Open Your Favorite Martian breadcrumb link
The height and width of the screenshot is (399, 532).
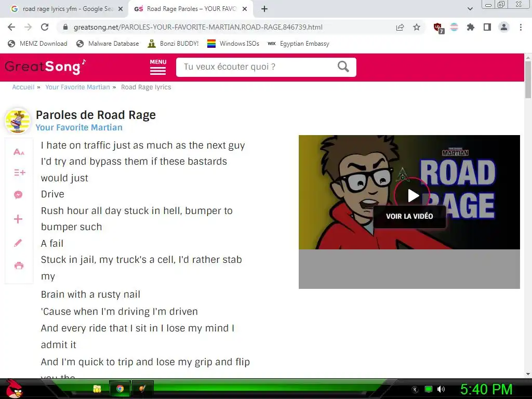pyautogui.click(x=78, y=87)
